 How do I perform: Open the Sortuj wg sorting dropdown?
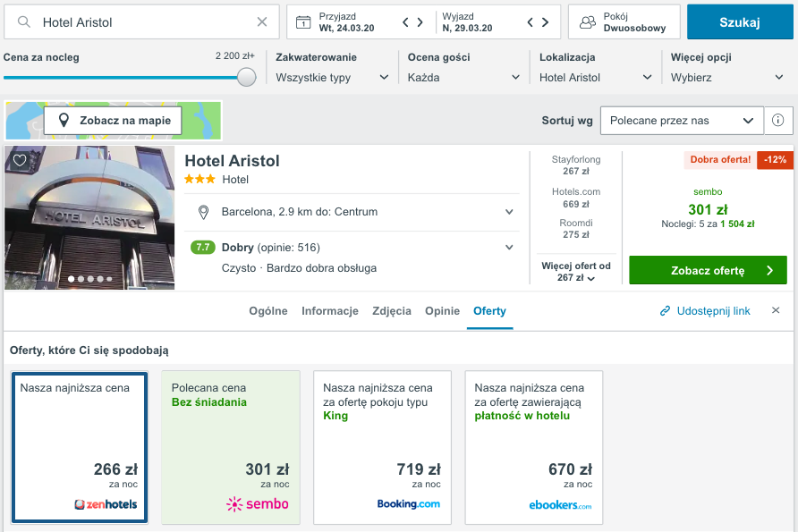682,121
